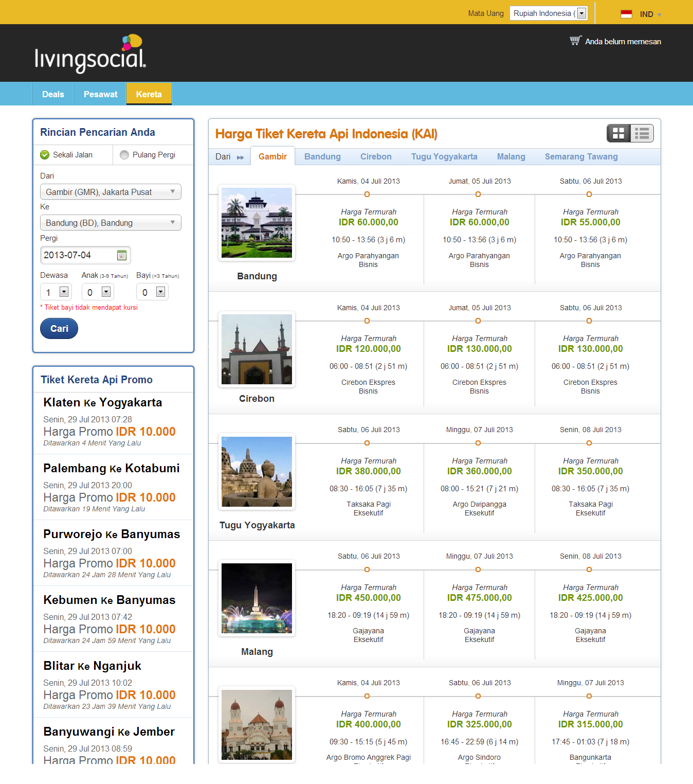Click Anda belum memesan cart text
Image resolution: width=693 pixels, height=784 pixels.
tap(623, 42)
